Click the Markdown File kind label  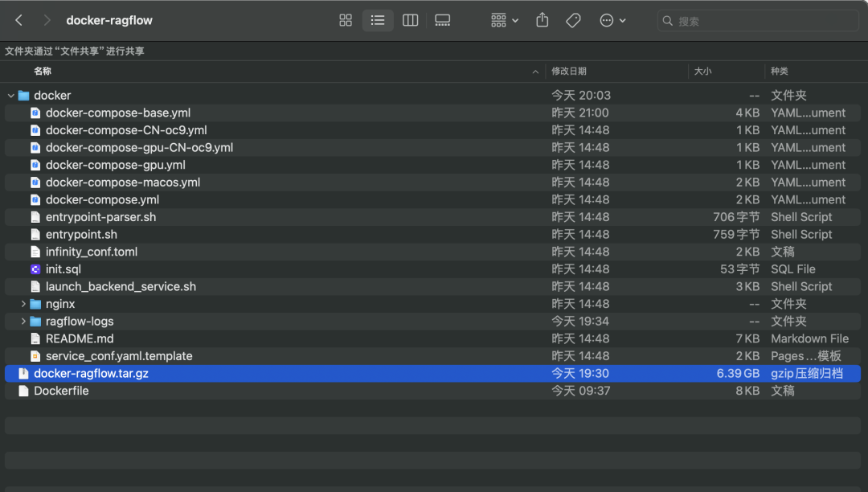pyautogui.click(x=810, y=338)
